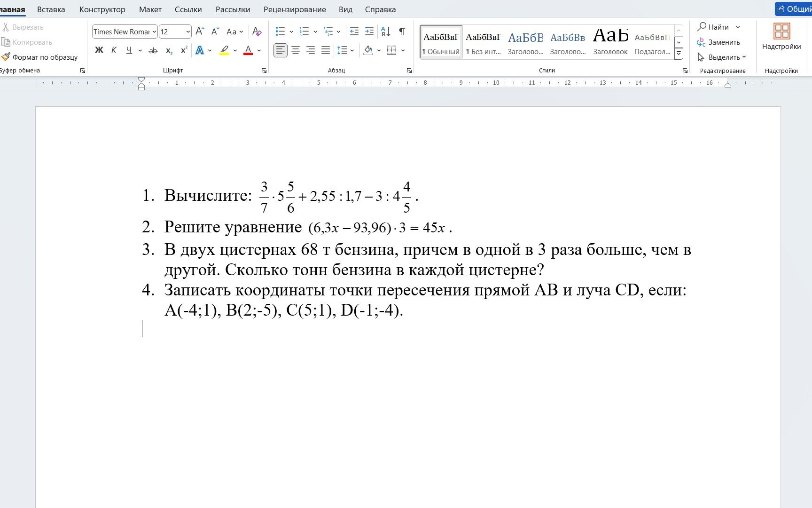The width and height of the screenshot is (812, 508).
Task: Click the Copy (Копировать) icon
Action: [x=6, y=42]
